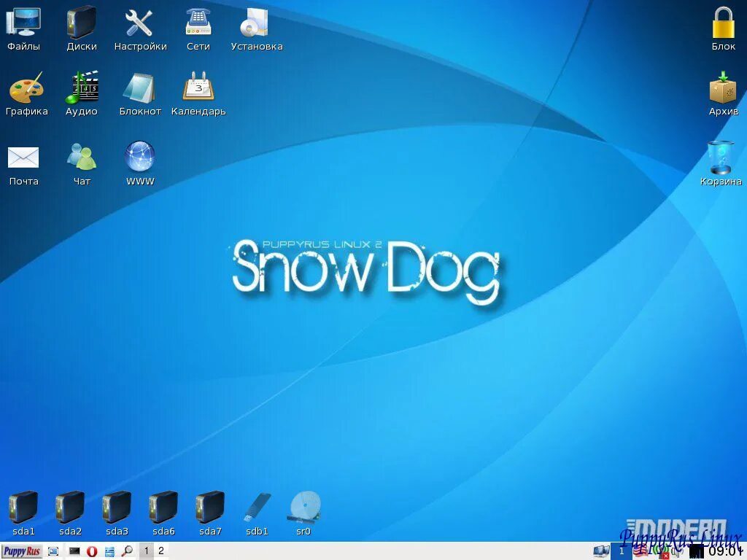Click the blue tray box labeled 1
Image resolution: width=747 pixels, height=560 pixels.
pos(622,551)
